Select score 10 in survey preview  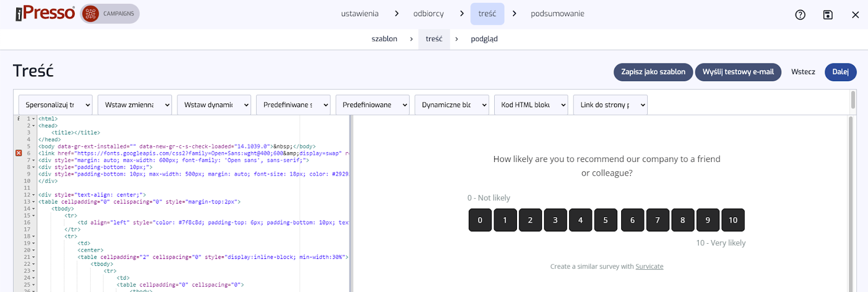733,220
